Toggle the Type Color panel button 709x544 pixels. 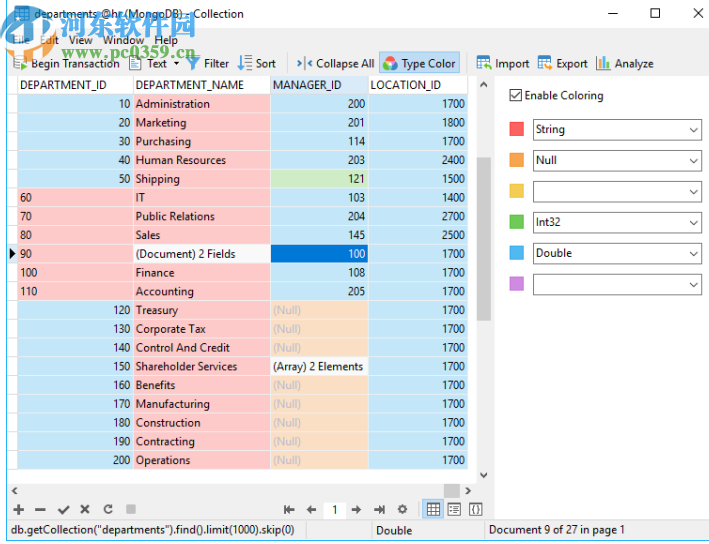tap(419, 63)
